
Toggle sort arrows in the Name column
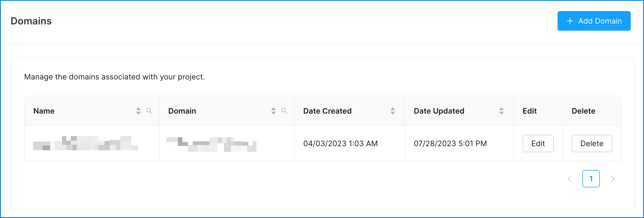pos(139,111)
